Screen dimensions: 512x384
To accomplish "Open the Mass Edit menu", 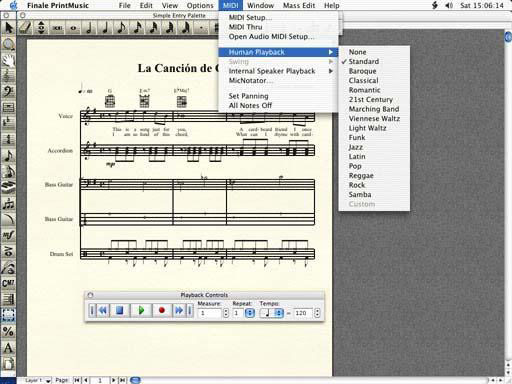I will pos(299,5).
